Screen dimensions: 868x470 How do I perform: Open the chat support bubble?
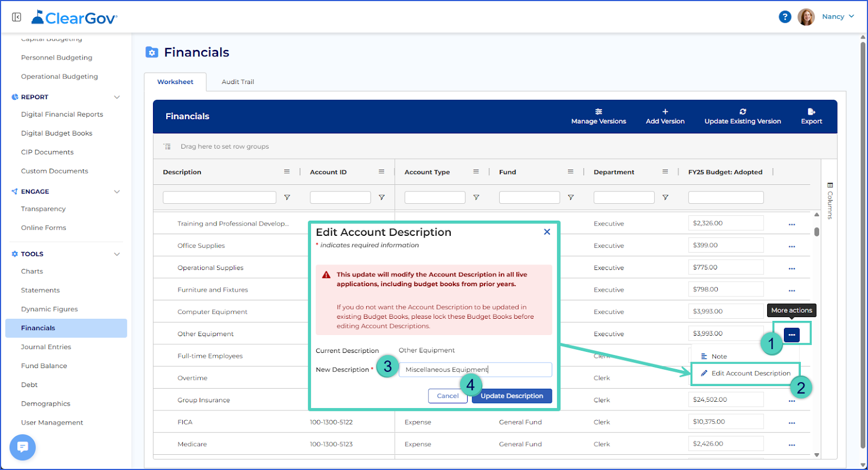22,447
